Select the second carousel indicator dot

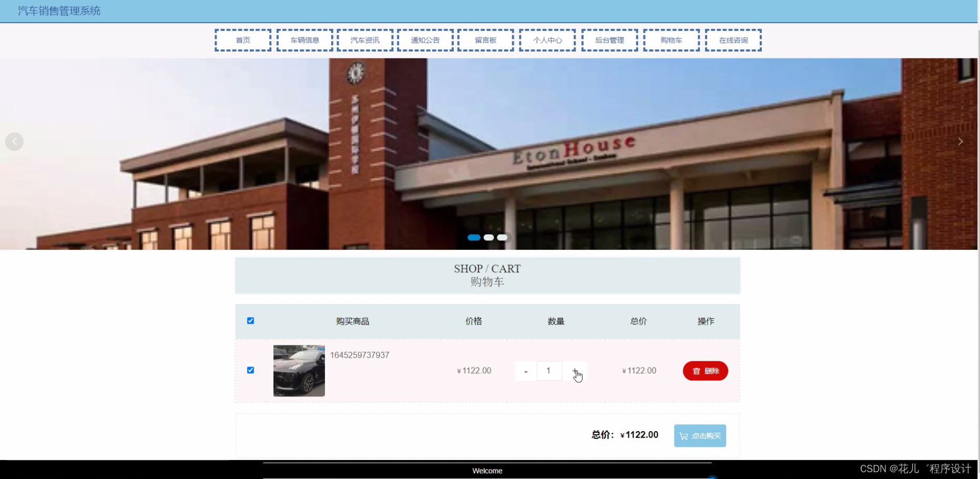[488, 238]
